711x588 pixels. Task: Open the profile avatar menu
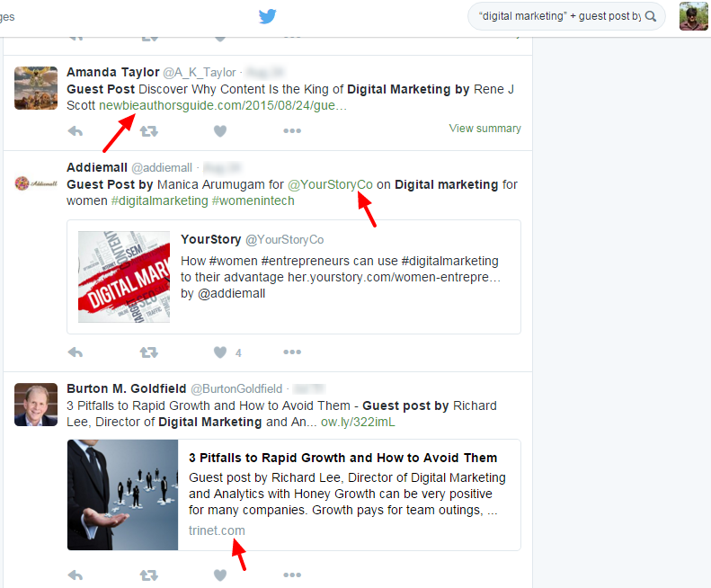click(693, 16)
